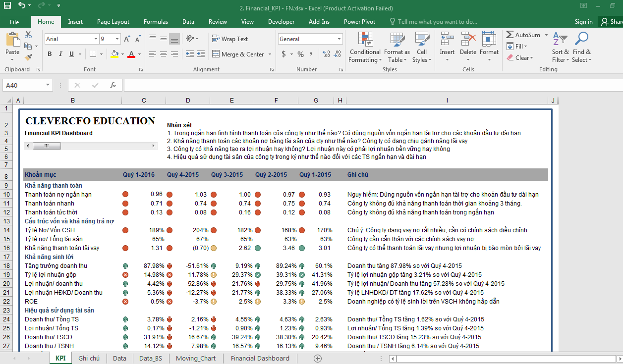Open the Financial Dashboard sheet tab
Viewport: 623px width, 364px height.
(260, 358)
